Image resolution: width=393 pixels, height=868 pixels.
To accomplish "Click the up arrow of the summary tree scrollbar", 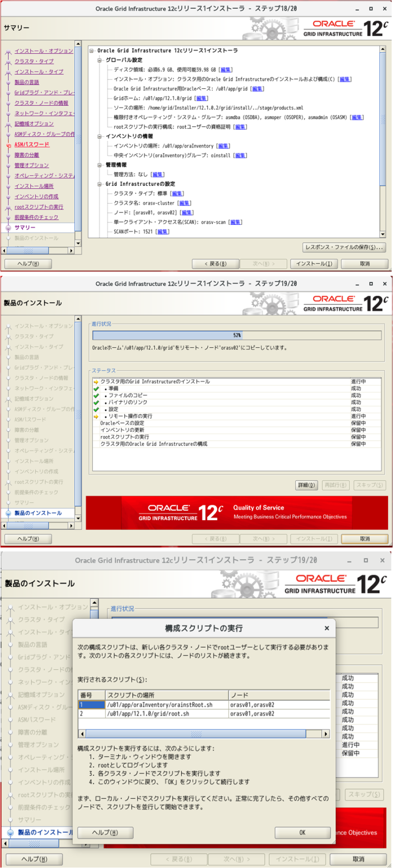I will (x=383, y=50).
